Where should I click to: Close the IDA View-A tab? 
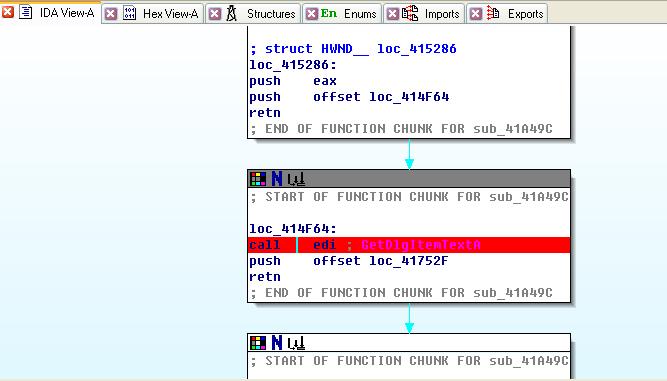[8, 12]
